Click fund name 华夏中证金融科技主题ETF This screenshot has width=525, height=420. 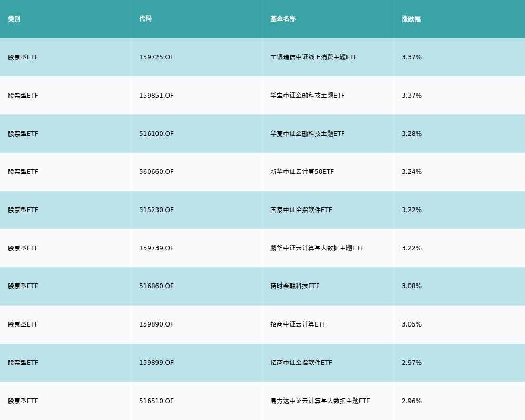(307, 134)
